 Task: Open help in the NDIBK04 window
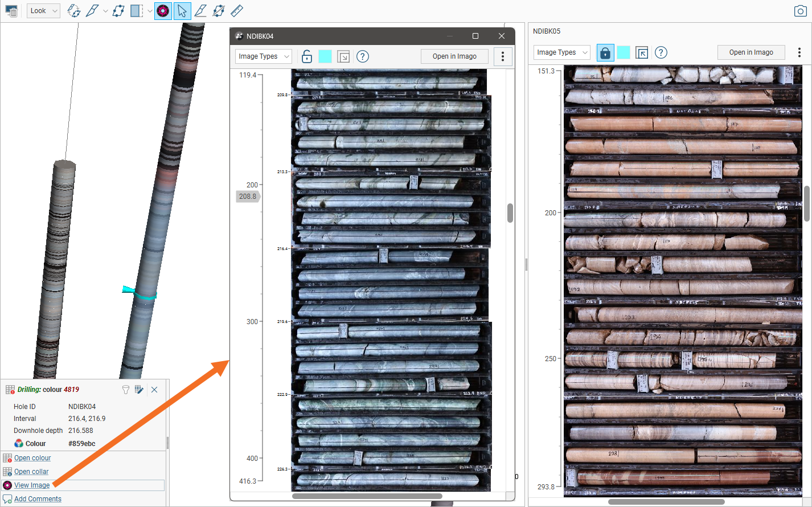coord(363,56)
